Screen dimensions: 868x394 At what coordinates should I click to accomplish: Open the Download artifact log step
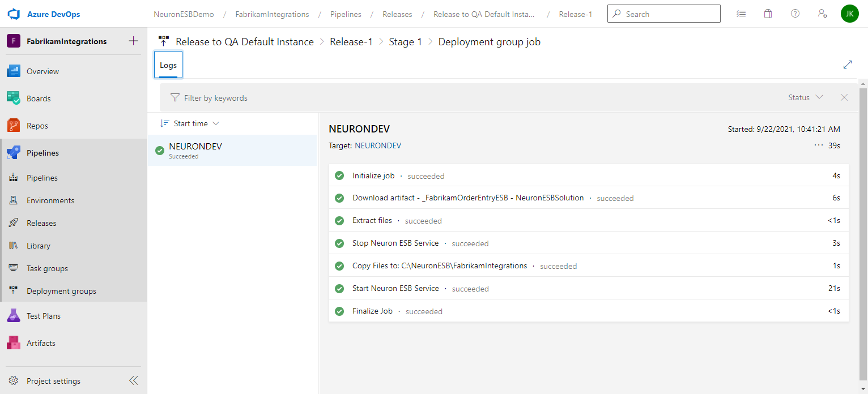(589, 198)
